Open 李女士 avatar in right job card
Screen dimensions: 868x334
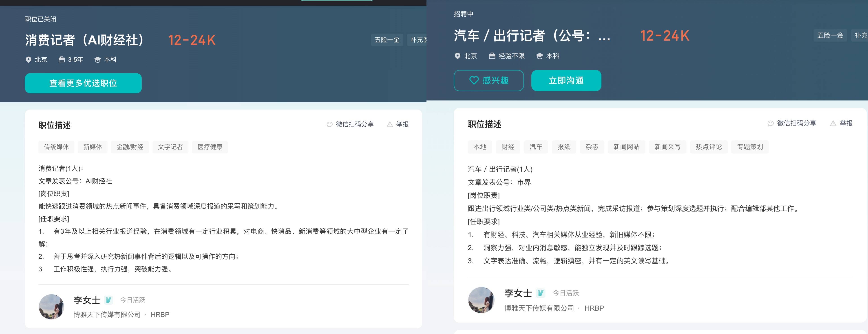481,300
